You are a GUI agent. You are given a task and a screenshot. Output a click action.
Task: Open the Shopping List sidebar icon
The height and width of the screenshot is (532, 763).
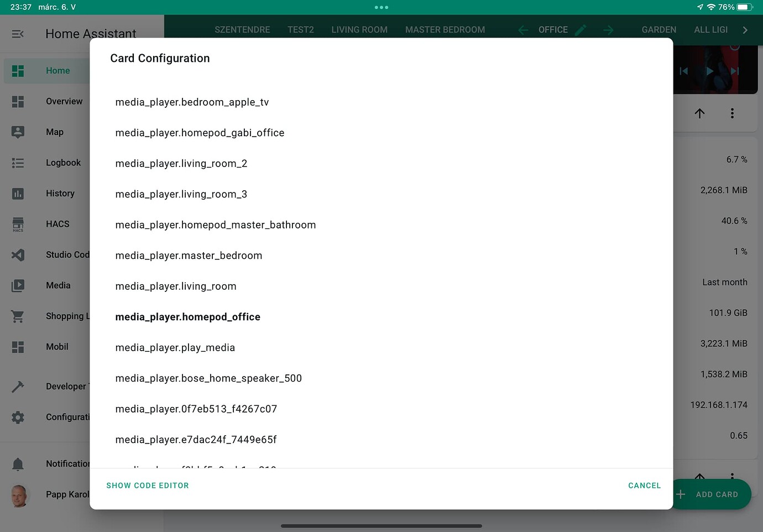tap(18, 316)
